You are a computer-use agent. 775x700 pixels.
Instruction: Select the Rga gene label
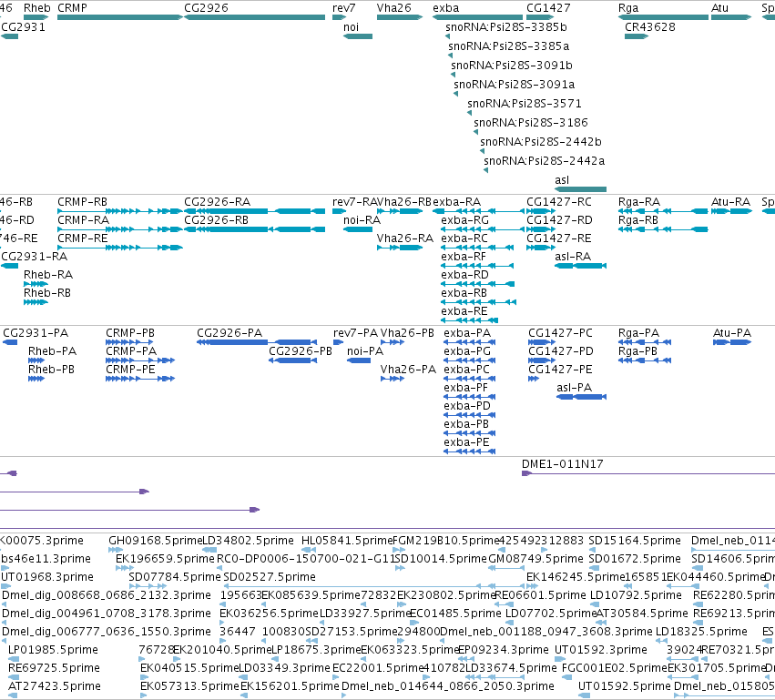tap(628, 8)
